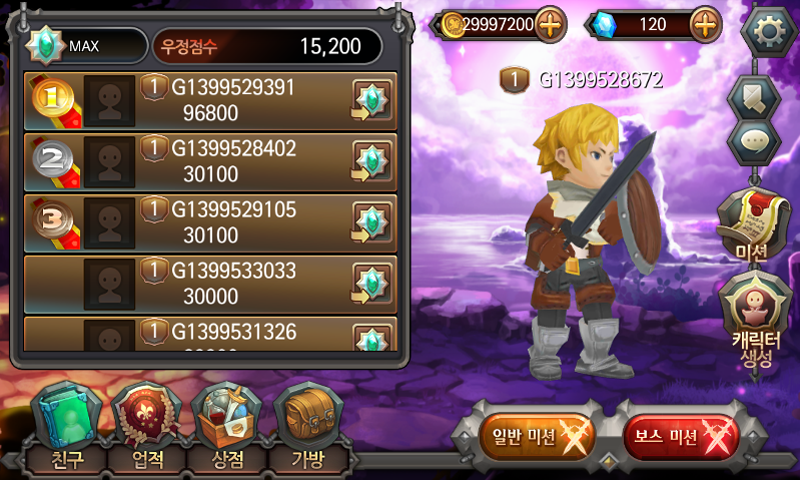800x480 pixels.
Task: Open the chat speech bubble icon
Action: [754, 141]
